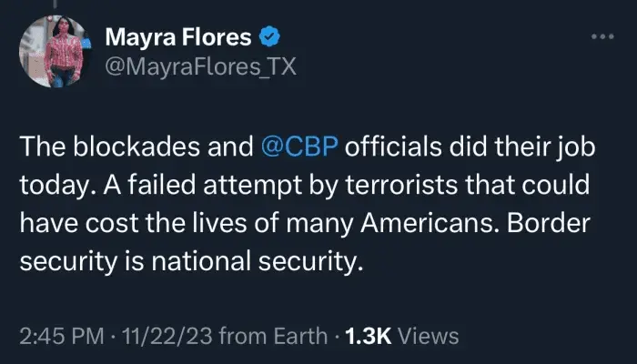
Task: Open the three-dot more options menu
Action: [602, 37]
